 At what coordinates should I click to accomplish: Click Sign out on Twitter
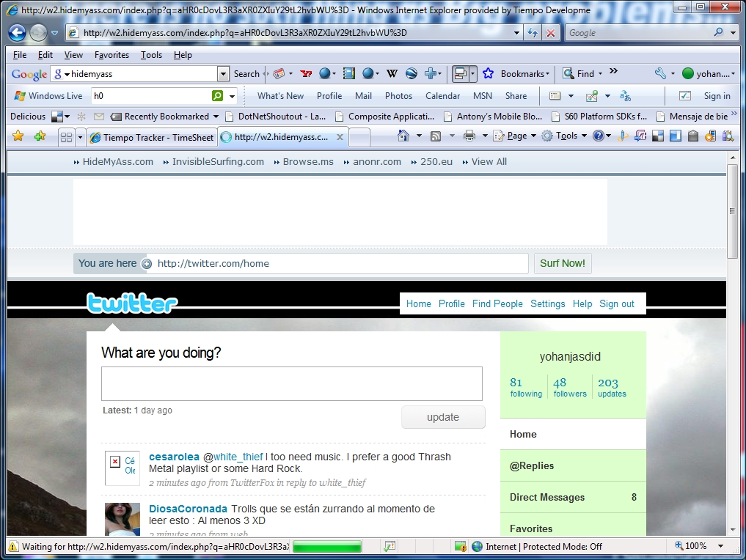pyautogui.click(x=617, y=303)
